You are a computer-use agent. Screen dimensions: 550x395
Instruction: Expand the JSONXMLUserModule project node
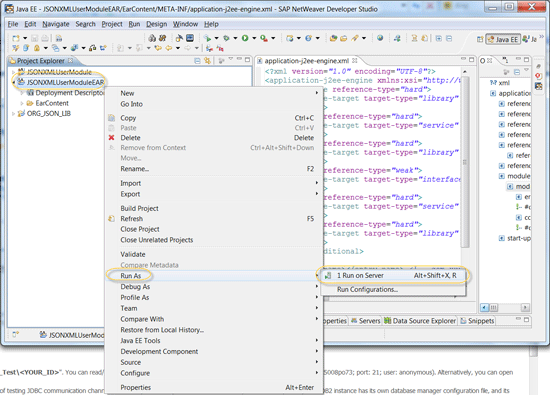(13, 72)
